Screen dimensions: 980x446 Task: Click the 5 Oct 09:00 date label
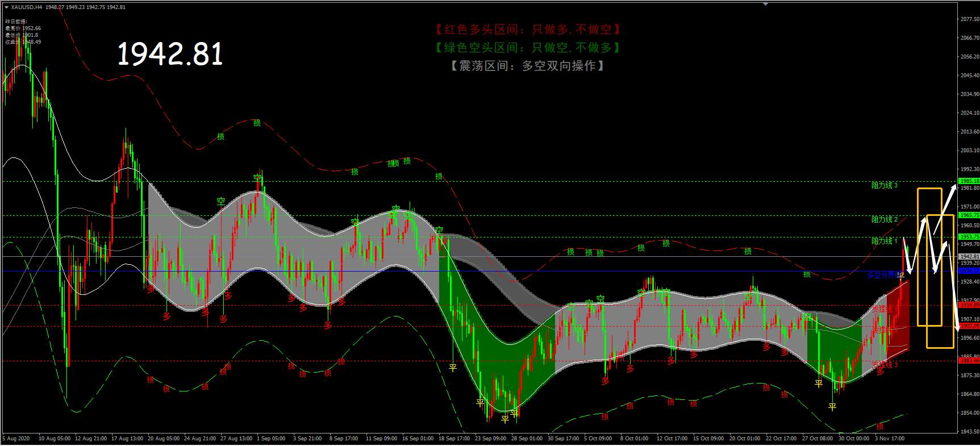(x=598, y=439)
